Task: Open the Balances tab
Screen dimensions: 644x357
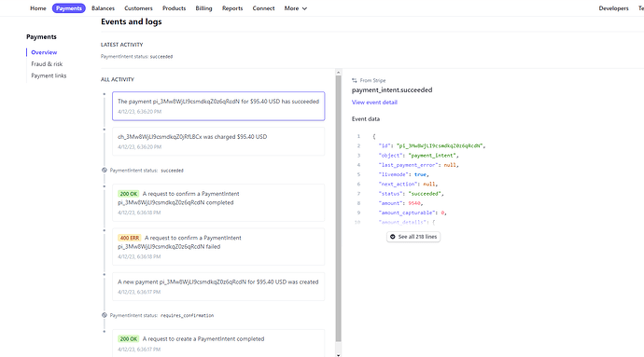Action: (x=103, y=8)
